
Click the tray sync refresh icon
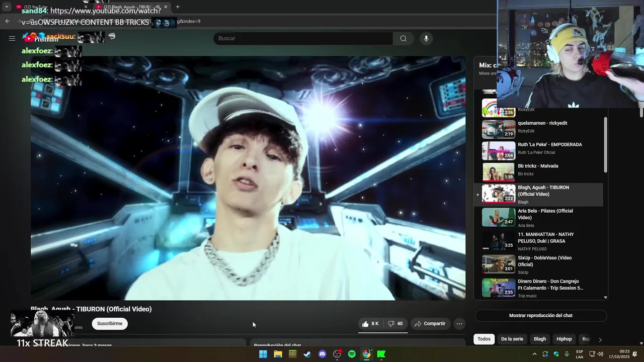click(545, 354)
